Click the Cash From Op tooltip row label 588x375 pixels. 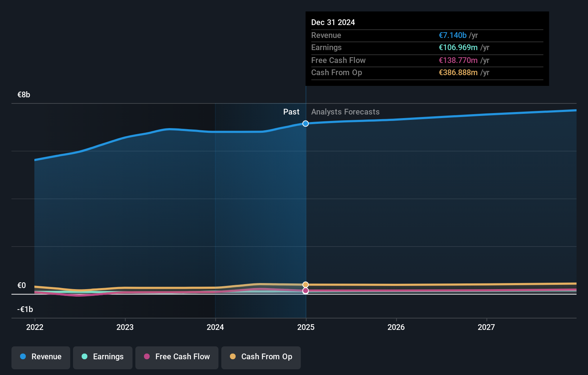pyautogui.click(x=336, y=72)
